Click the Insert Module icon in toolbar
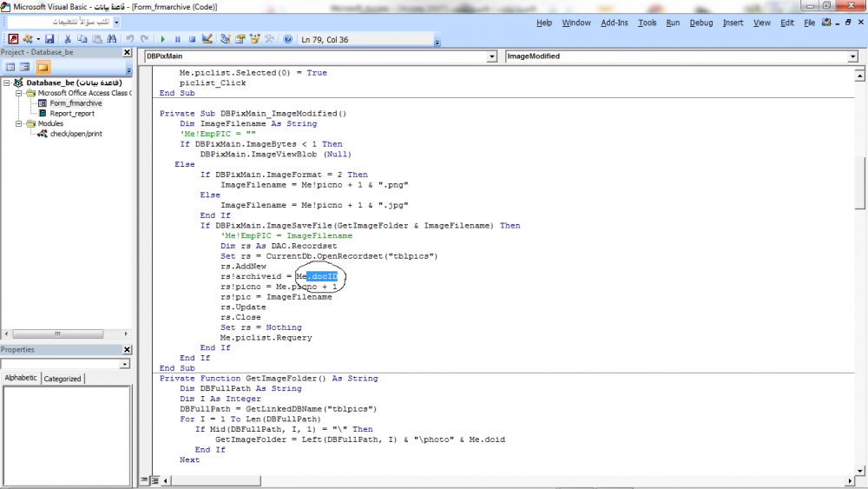Screen dimensions: 868x489 [27, 39]
